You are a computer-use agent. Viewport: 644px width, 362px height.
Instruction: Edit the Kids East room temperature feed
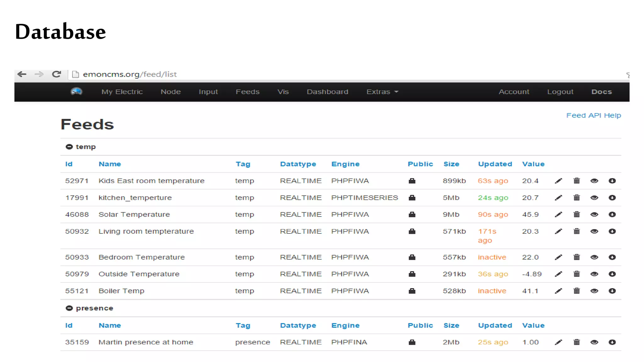558,181
